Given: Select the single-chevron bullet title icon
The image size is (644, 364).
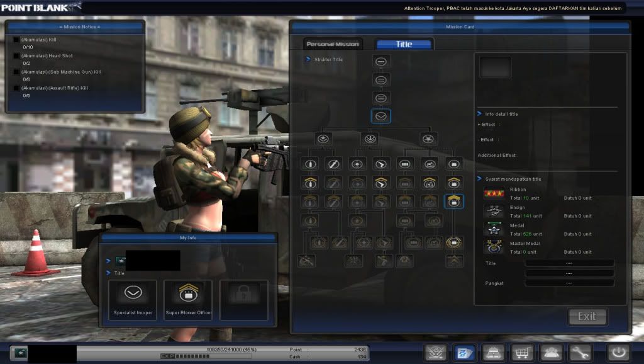Looking at the screenshot, I should click(310, 182).
